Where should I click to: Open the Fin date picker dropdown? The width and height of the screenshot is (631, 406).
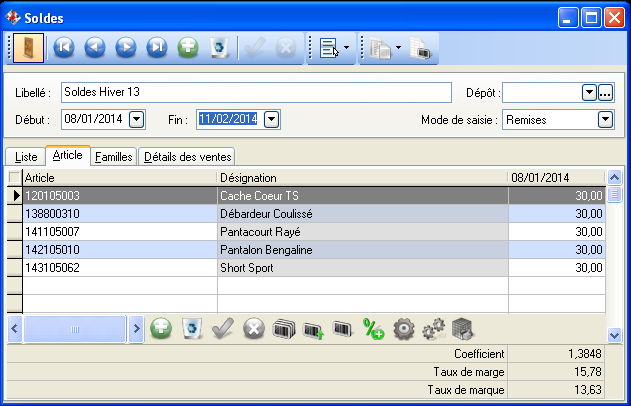tap(271, 120)
